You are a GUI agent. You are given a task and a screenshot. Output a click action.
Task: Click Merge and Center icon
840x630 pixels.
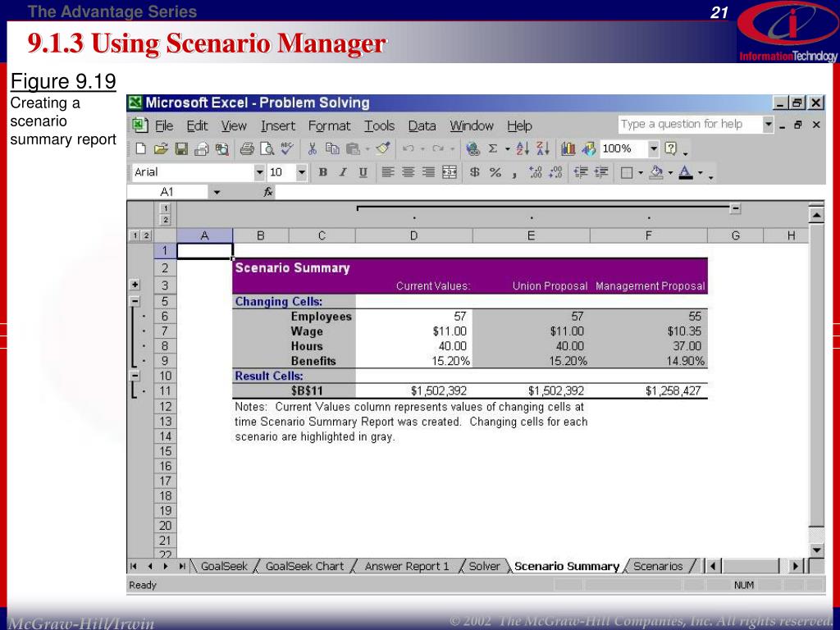(x=450, y=172)
